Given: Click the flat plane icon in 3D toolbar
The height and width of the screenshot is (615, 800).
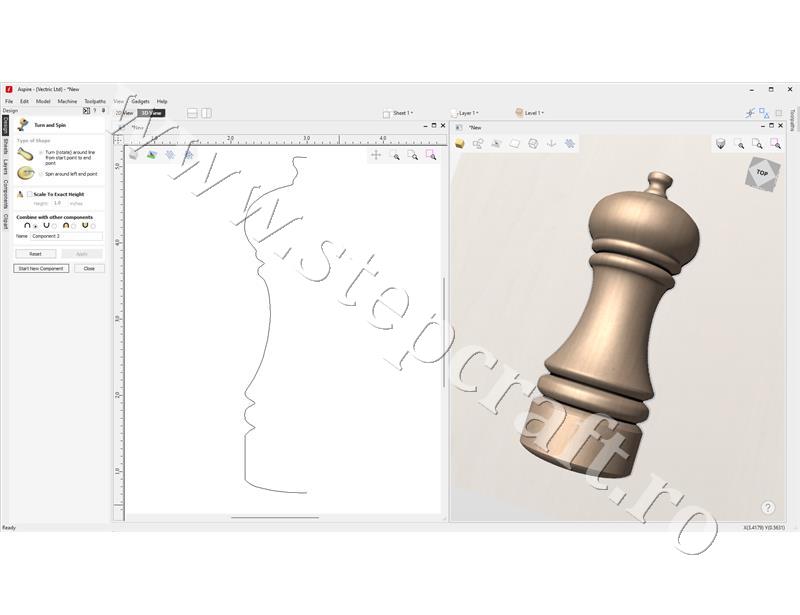Looking at the screenshot, I should click(x=515, y=144).
